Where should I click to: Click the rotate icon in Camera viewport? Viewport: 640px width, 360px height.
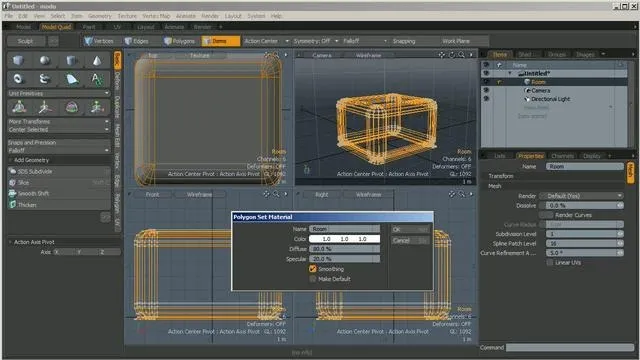[x=452, y=55]
